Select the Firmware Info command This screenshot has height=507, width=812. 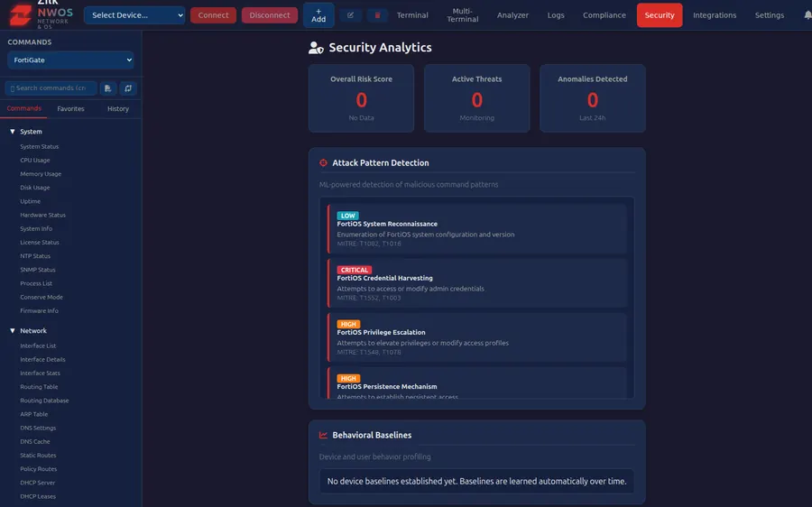[40, 311]
